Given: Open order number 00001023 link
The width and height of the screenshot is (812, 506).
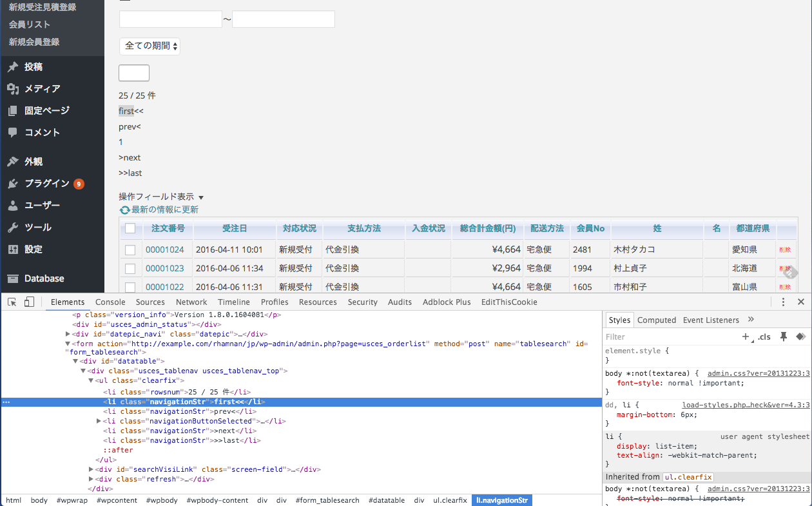Looking at the screenshot, I should click(x=165, y=268).
